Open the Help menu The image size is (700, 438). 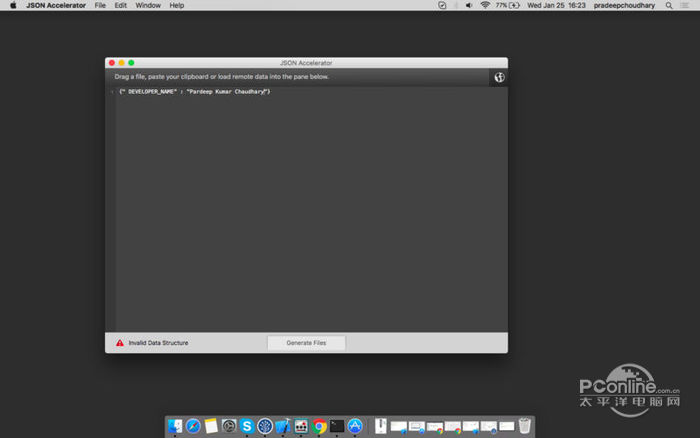tap(176, 5)
